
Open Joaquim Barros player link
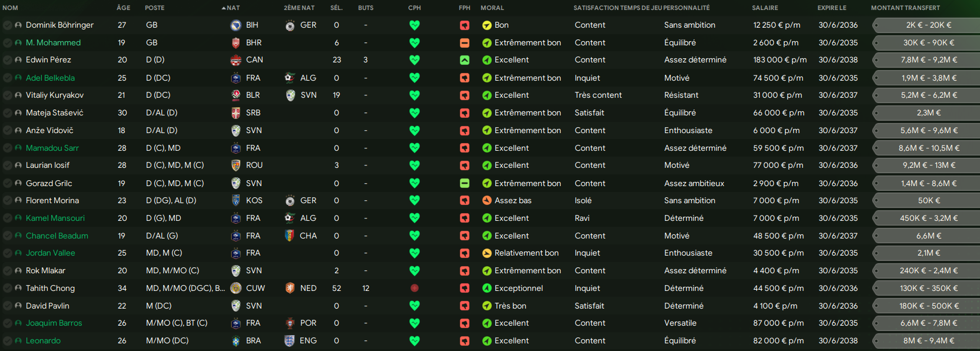54,323
